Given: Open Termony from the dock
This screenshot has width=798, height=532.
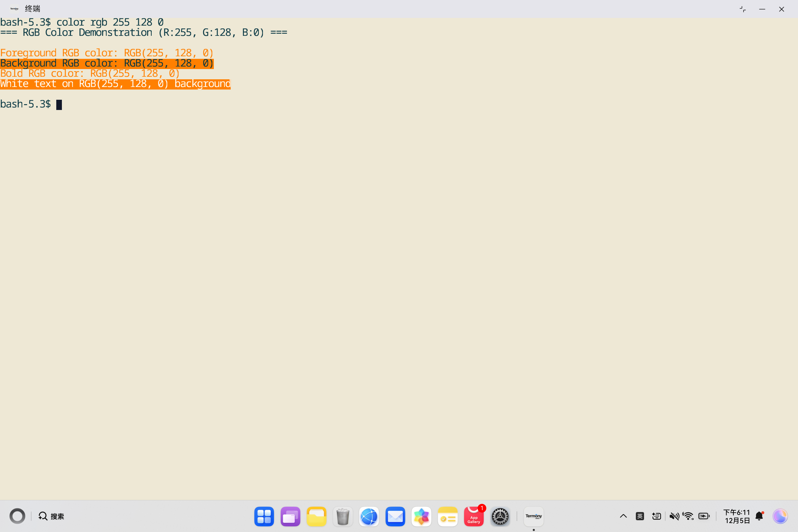Looking at the screenshot, I should (533, 516).
